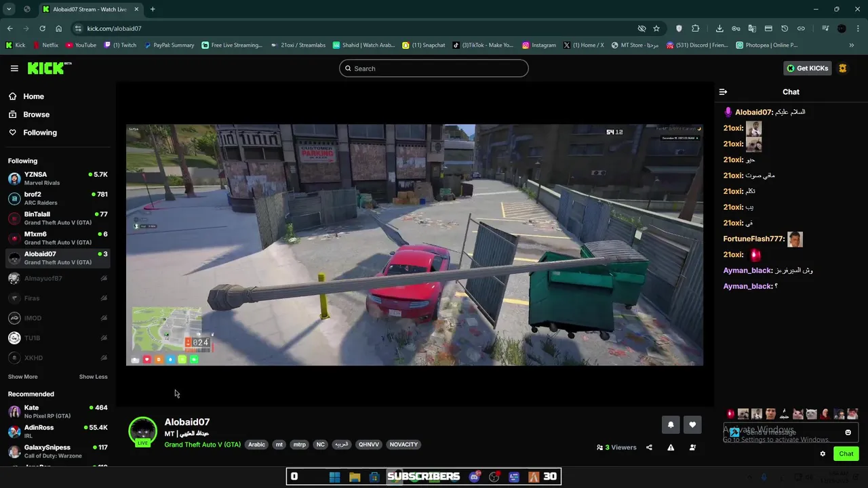
Task: Open BinTalall channel in following list
Action: coord(58,218)
